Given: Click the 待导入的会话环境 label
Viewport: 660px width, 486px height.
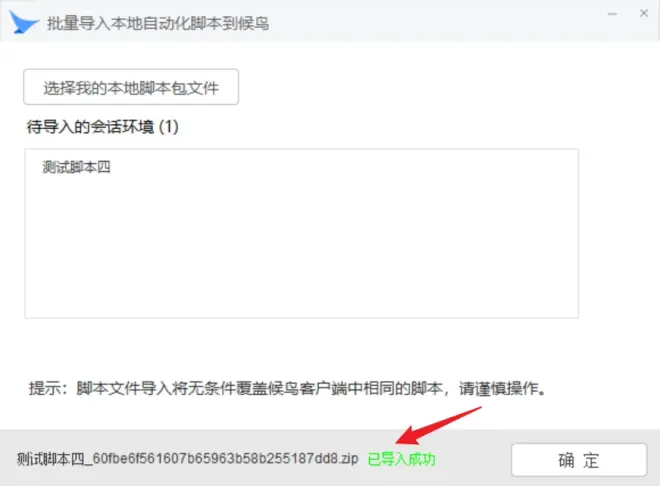Looking at the screenshot, I should (x=90, y=127).
